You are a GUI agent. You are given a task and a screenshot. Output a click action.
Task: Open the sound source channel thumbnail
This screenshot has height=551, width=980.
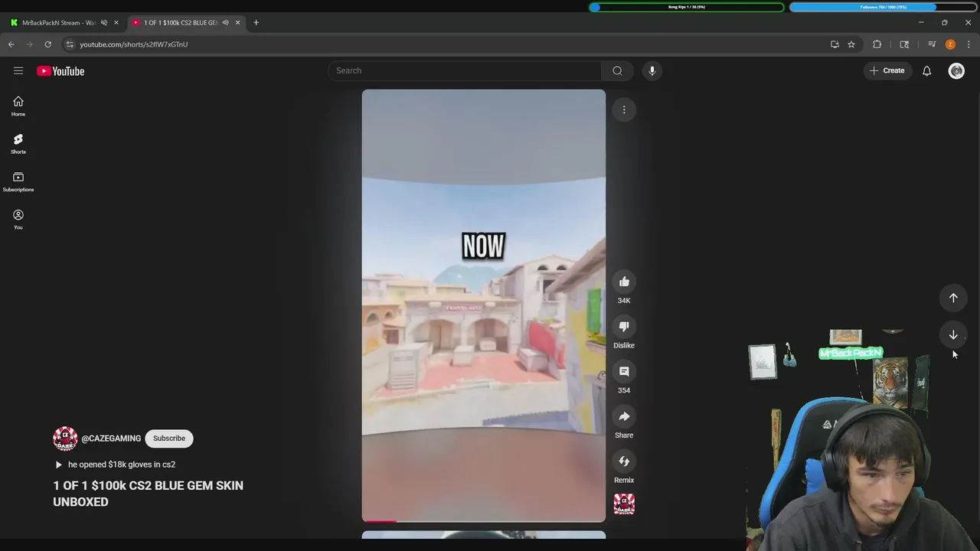click(624, 504)
